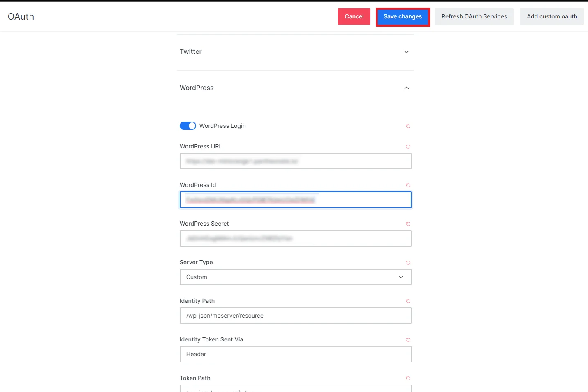Add a custom oauth provider

[x=552, y=16]
